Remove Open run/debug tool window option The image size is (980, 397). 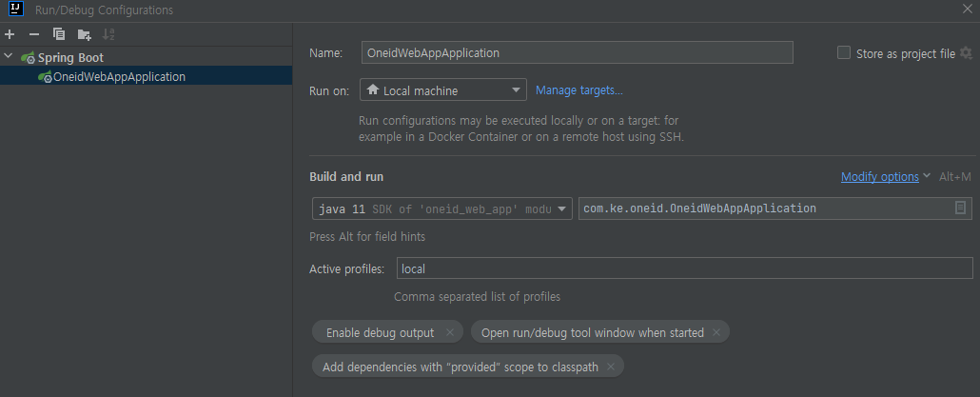(x=716, y=332)
